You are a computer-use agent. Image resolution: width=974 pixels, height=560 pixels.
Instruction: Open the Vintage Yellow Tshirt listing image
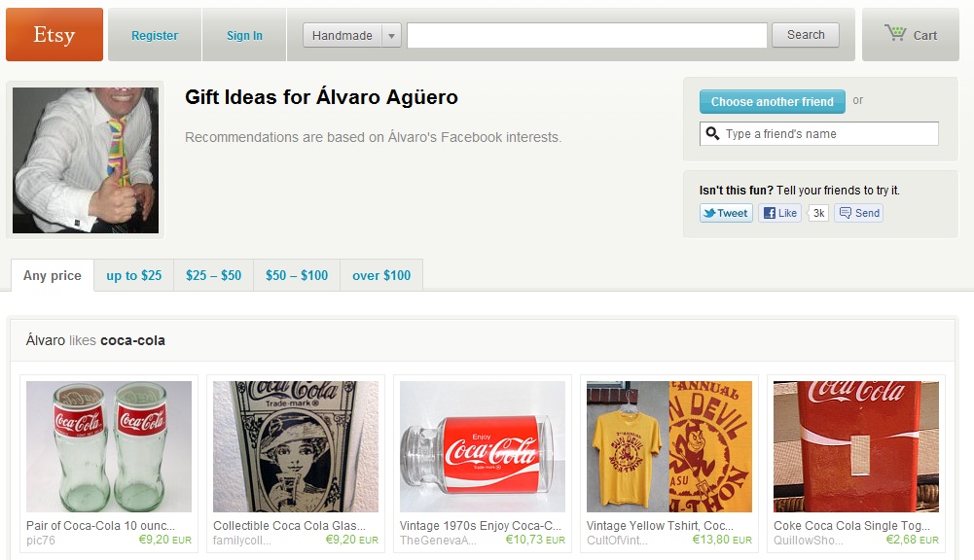(669, 446)
